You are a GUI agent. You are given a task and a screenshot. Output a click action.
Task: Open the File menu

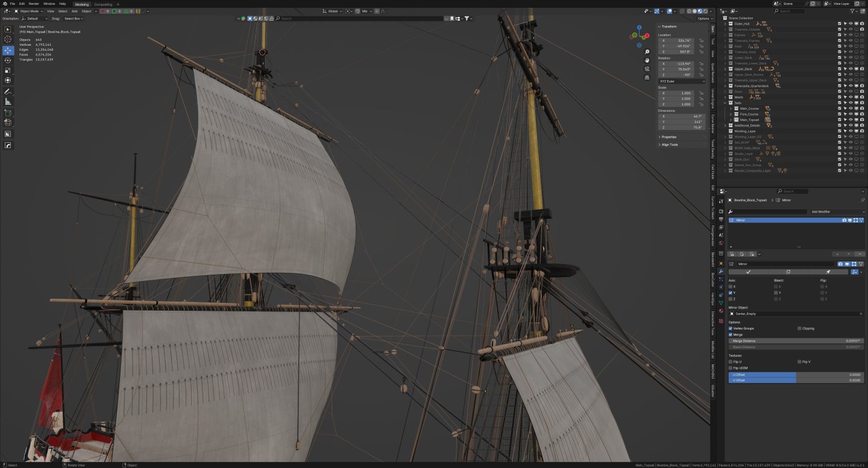[x=12, y=4]
